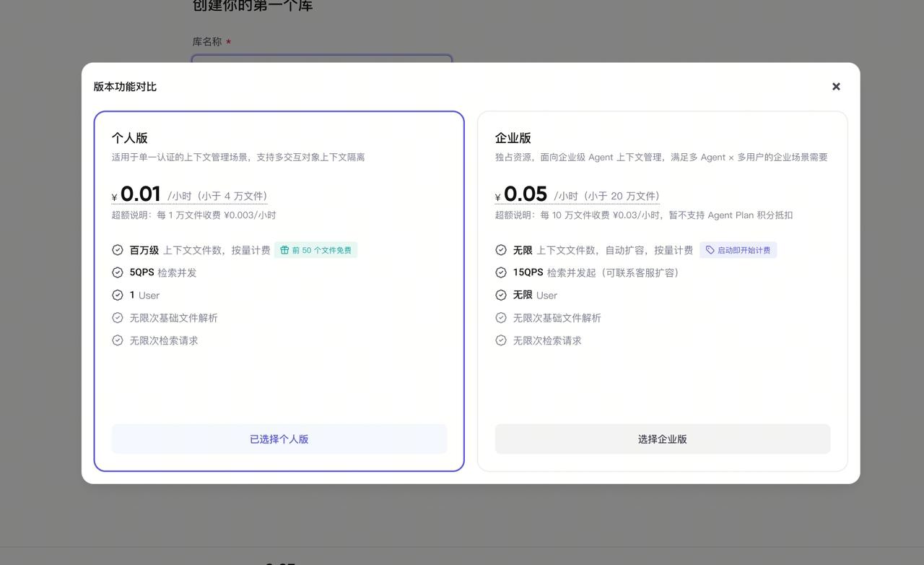Choose the 选择企业版 button
The width and height of the screenshot is (924, 565).
(x=663, y=439)
